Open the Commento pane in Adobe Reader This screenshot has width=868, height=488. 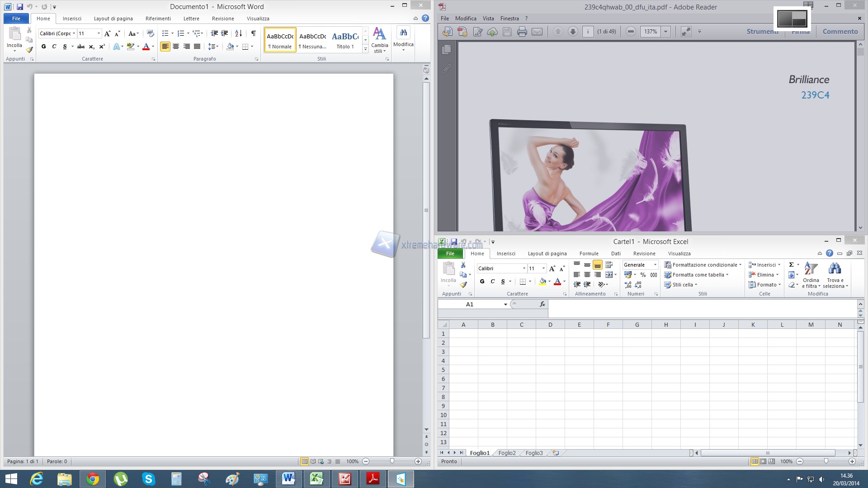(x=840, y=32)
